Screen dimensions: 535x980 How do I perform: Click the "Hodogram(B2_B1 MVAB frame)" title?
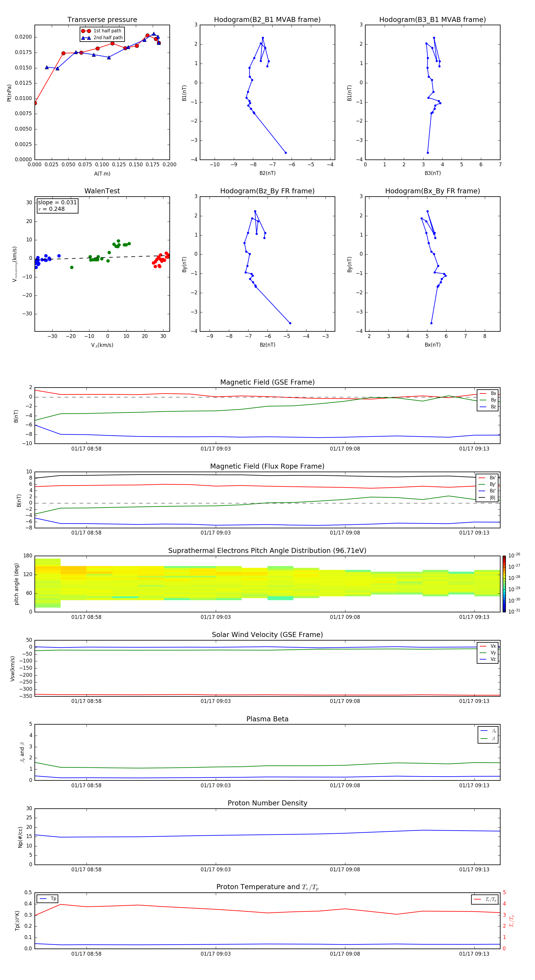[x=267, y=19]
